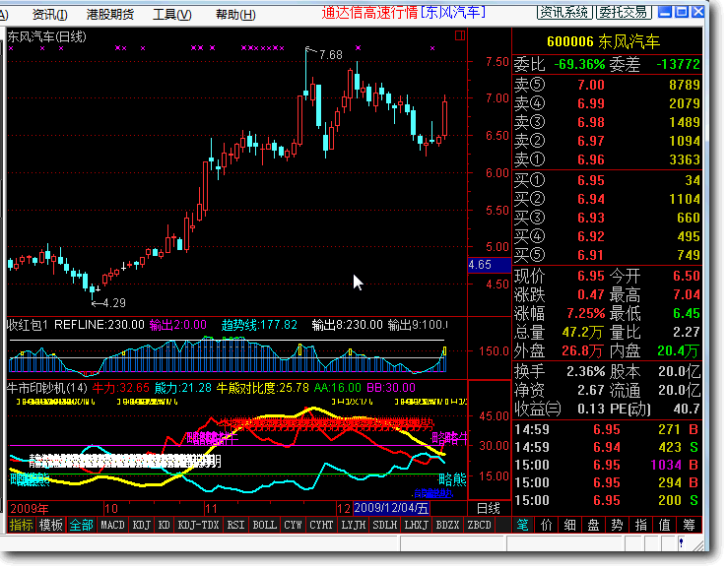
Task: Click the red panel-split icon above the chart
Action: tap(460, 35)
